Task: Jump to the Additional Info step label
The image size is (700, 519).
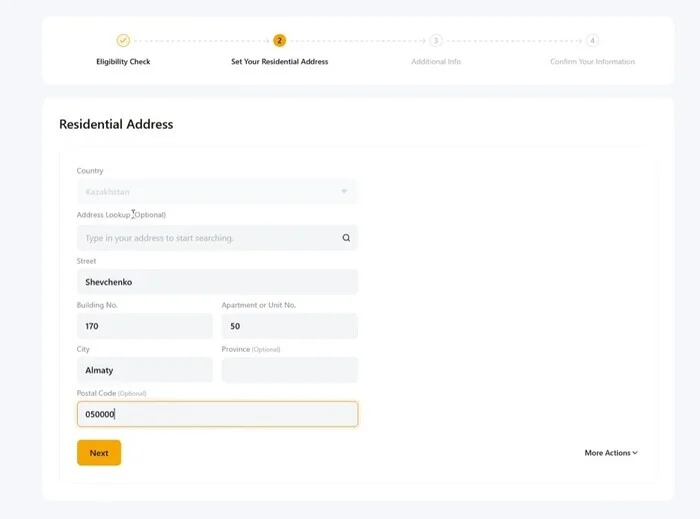Action: pyautogui.click(x=436, y=62)
